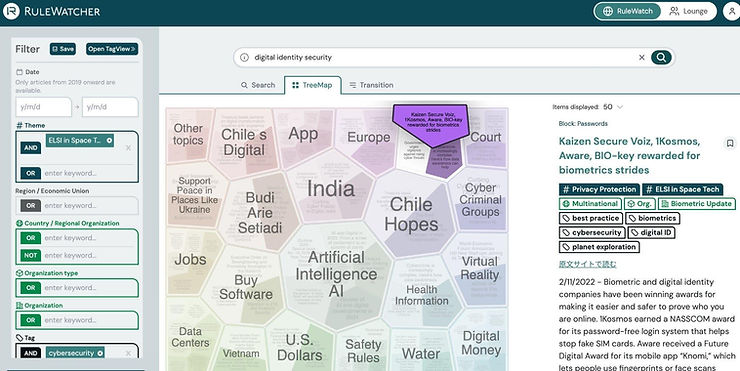This screenshot has width=740, height=371.
Task: Toggle the Region OR operator
Action: coord(31,206)
